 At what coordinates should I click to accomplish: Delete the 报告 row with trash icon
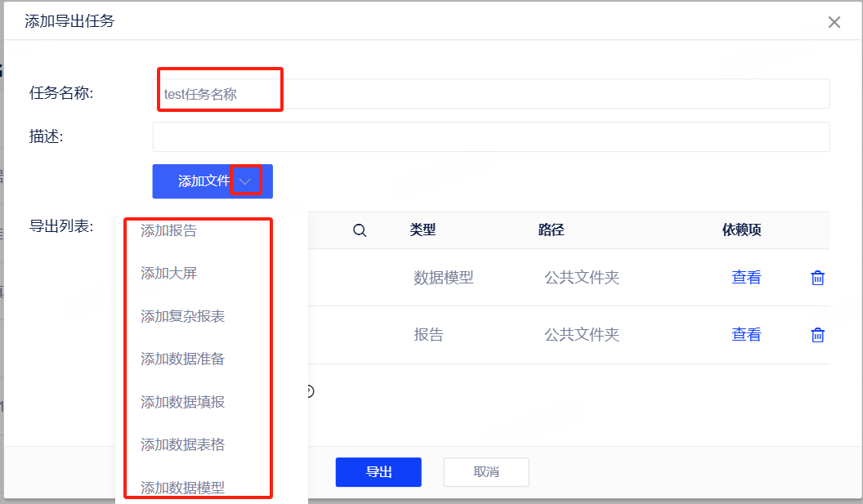click(x=816, y=335)
